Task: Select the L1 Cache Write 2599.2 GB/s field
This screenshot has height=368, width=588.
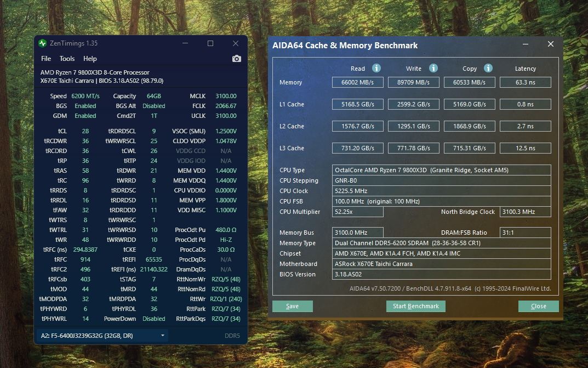Action: click(414, 104)
